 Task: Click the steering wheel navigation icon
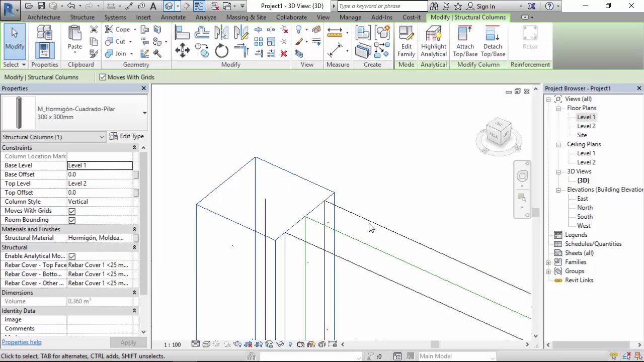pyautogui.click(x=522, y=176)
